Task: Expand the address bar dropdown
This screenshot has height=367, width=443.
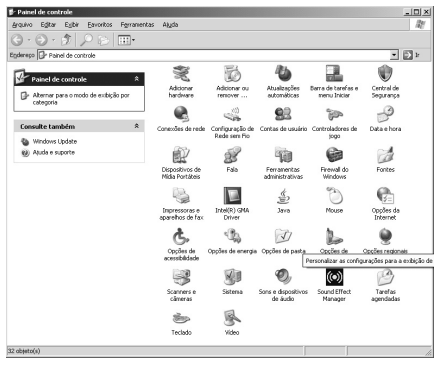Action: click(394, 55)
